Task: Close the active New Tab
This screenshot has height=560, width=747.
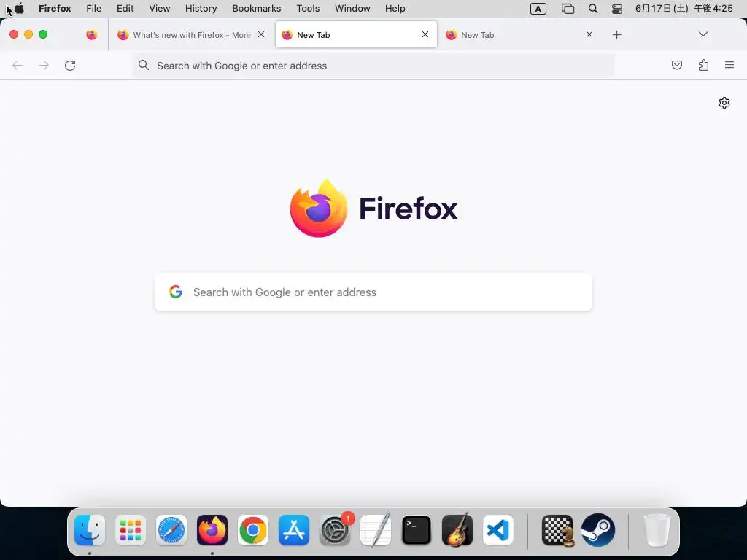Action: click(x=425, y=34)
